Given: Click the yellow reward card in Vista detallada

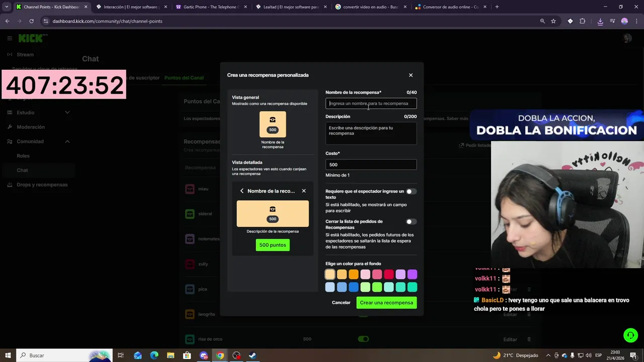Looking at the screenshot, I should click(x=273, y=214).
